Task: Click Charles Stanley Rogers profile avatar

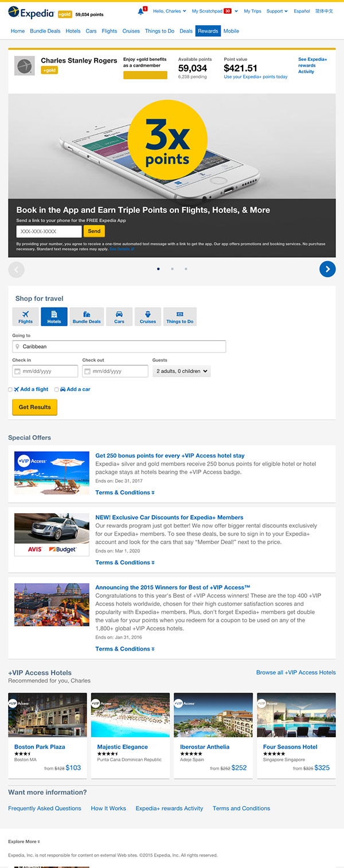Action: 24,67
